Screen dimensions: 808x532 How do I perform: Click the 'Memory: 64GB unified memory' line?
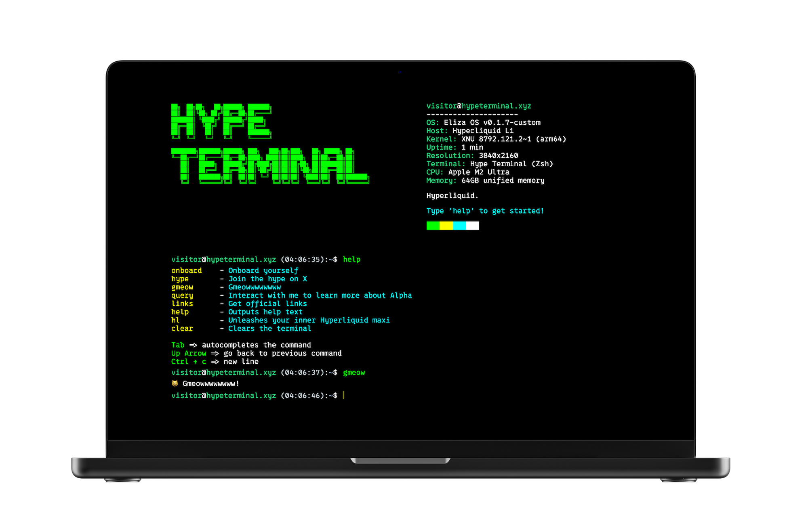click(x=486, y=180)
